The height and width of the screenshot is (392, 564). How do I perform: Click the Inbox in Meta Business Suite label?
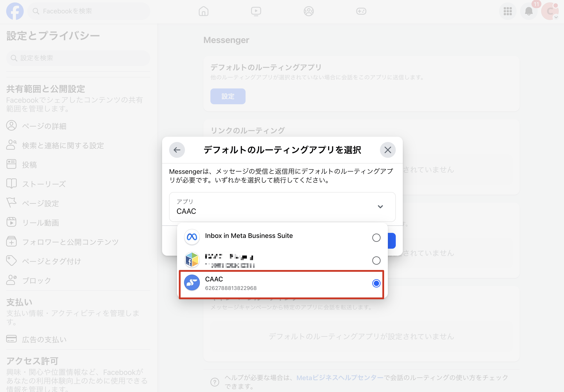[x=249, y=236]
